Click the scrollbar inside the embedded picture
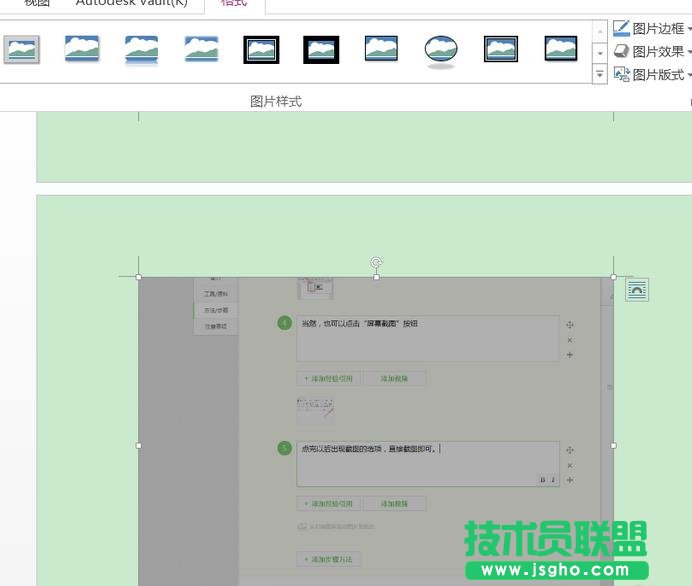Viewport: 692px width, 586px height. click(607, 432)
